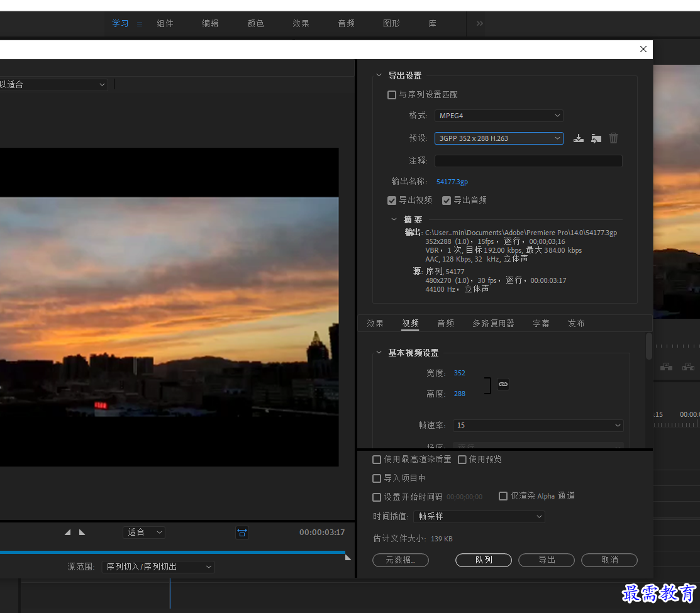Click the delete preset trash icon
The image size is (700, 613).
click(613, 138)
